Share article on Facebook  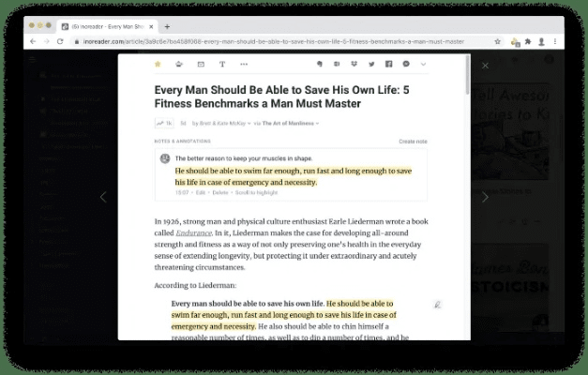pyautogui.click(x=388, y=65)
